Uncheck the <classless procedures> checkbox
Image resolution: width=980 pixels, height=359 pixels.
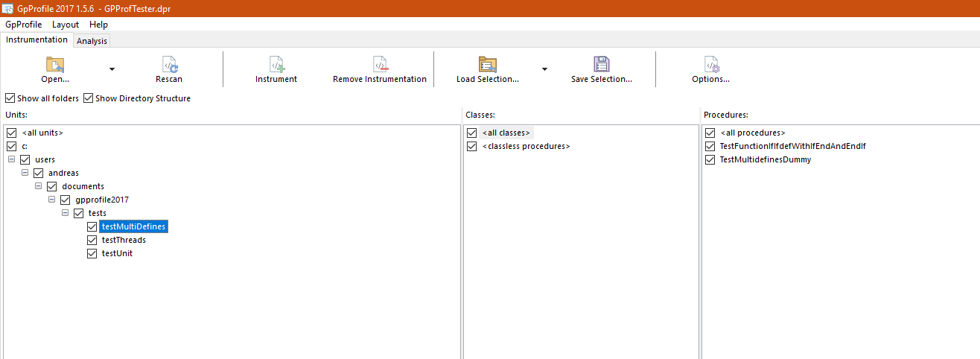point(472,146)
